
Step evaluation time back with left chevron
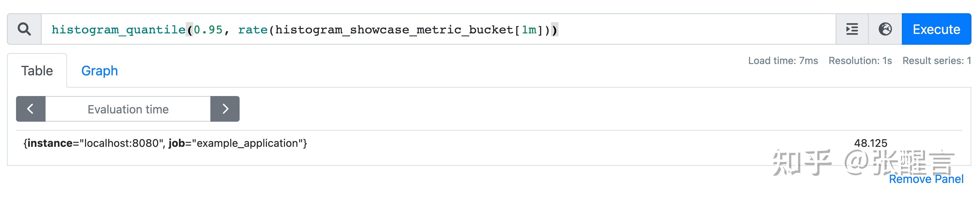pyautogui.click(x=30, y=109)
